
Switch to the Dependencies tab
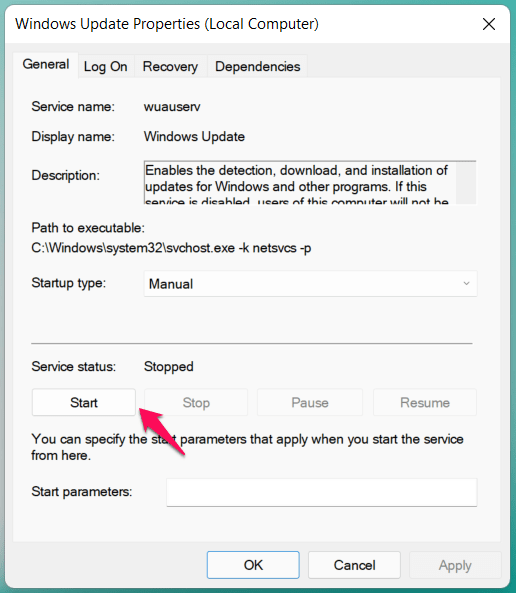coord(258,67)
